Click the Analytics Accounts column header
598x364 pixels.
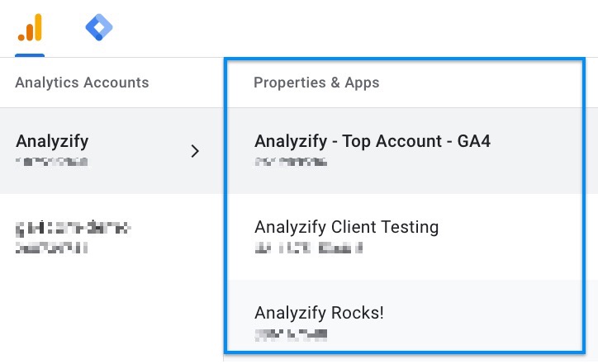click(82, 83)
